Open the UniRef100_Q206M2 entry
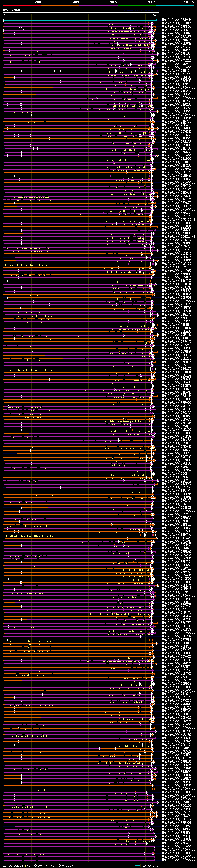The width and height of the screenshot is (197, 868). [177, 196]
